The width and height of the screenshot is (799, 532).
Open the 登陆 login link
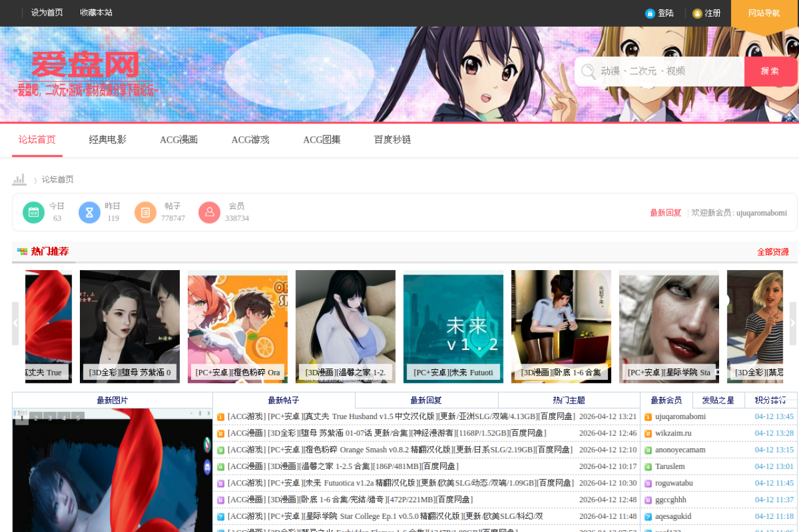[665, 13]
